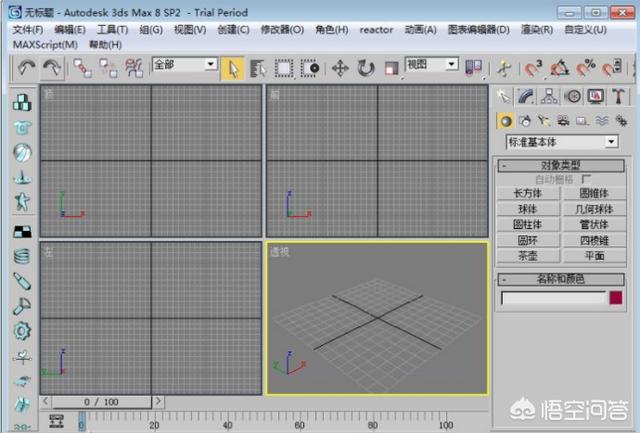Click the 几何球体 geosphere button

point(594,209)
